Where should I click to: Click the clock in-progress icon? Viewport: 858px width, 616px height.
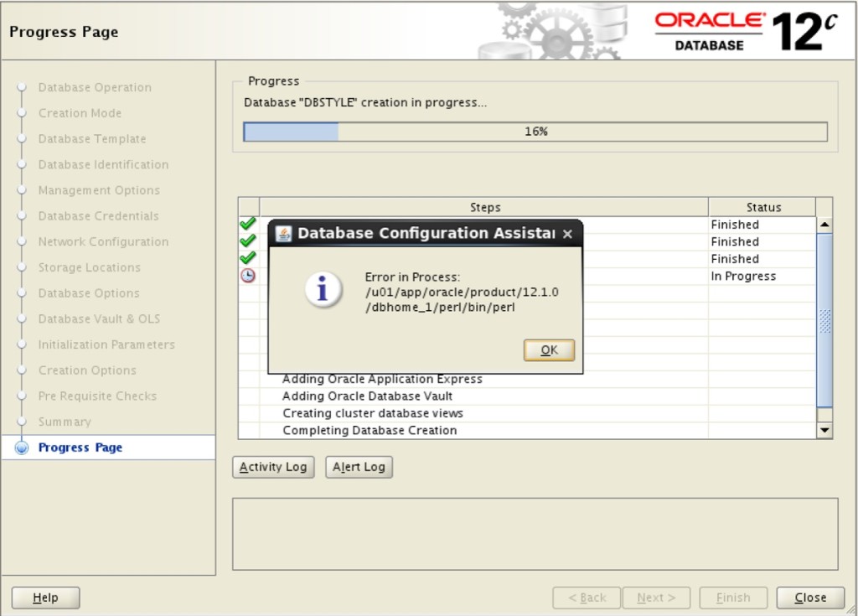(x=248, y=276)
